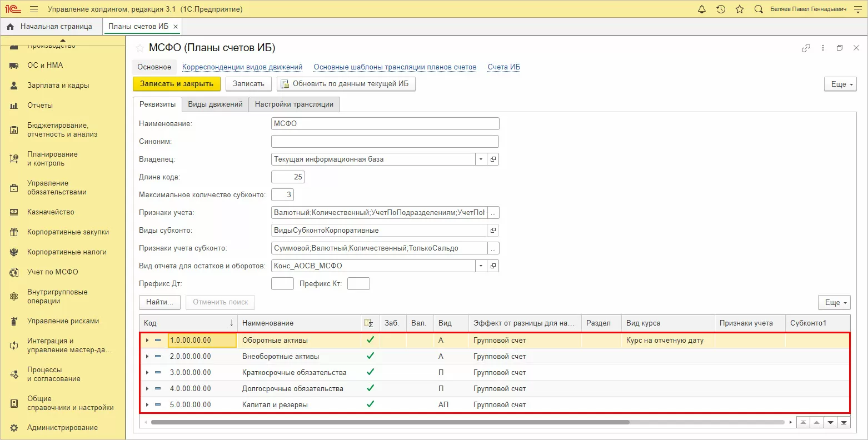
Task: Open the main hamburger menu
Action: click(x=34, y=9)
